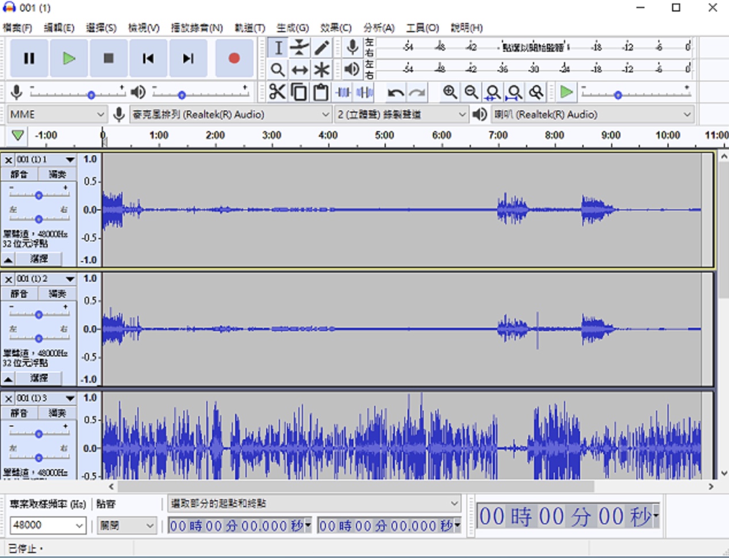Viewport: 729px width, 560px height.
Task: Open the 軌道(T) menu
Action: pos(250,28)
